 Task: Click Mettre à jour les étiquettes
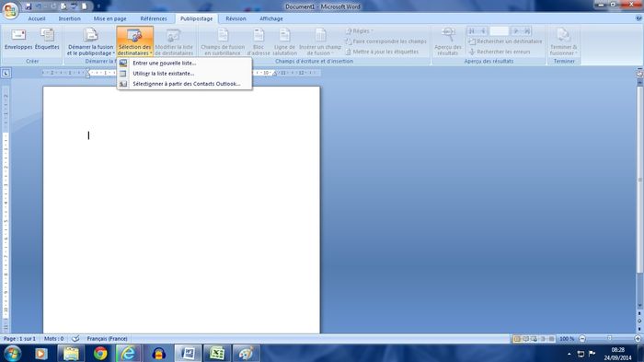point(382,52)
